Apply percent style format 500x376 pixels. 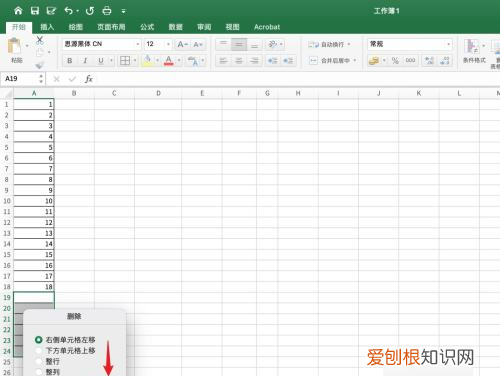click(395, 61)
